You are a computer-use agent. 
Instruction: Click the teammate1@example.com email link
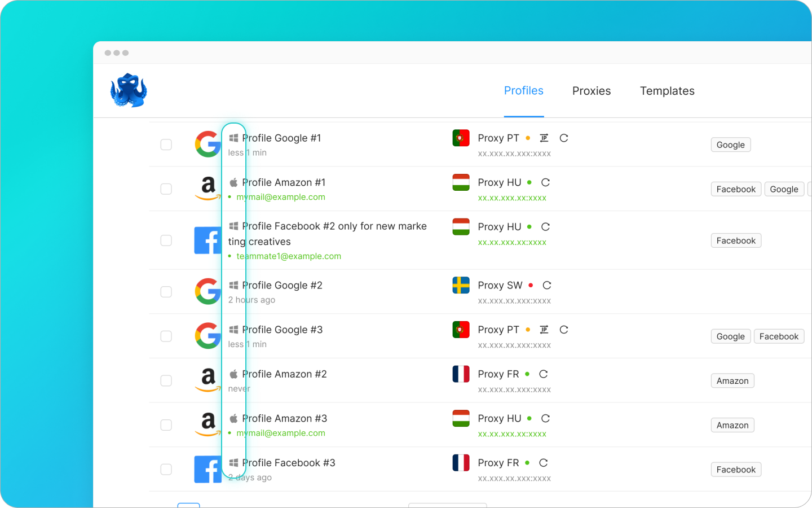tap(289, 256)
